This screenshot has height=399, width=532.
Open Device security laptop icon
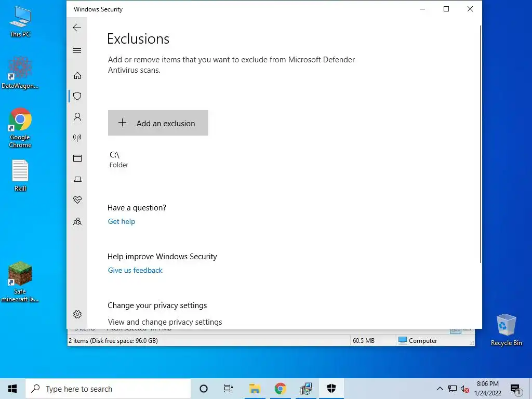point(77,179)
